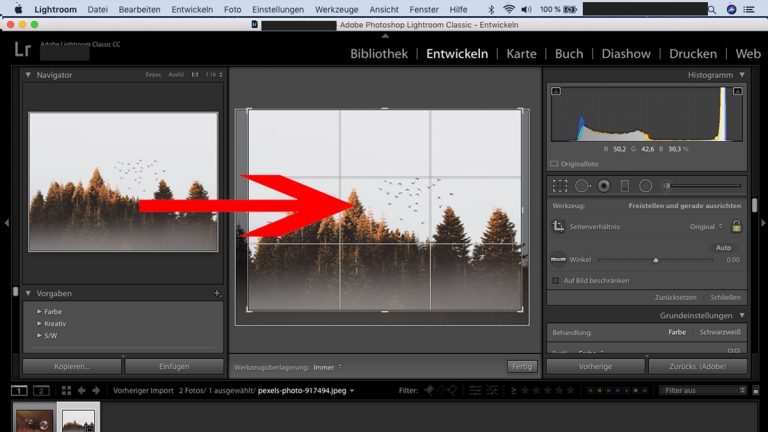Click the aspect ratio lock icon
This screenshot has width=768, height=432.
(x=736, y=227)
